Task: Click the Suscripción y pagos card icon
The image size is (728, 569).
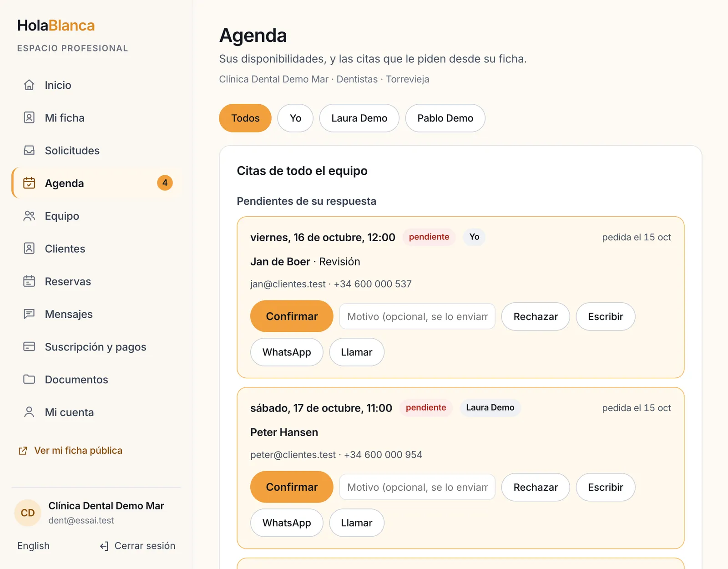Action: (29, 347)
